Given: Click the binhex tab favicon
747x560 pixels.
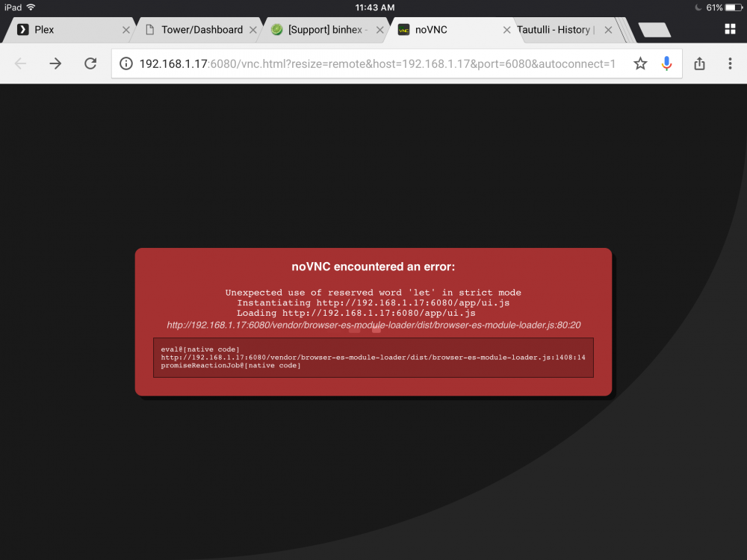Looking at the screenshot, I should click(x=277, y=30).
